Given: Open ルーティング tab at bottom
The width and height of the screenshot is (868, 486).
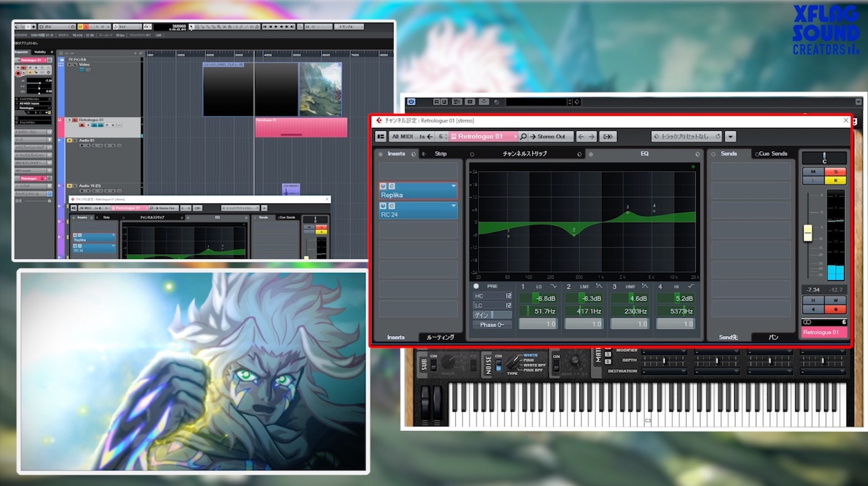Looking at the screenshot, I should 440,338.
